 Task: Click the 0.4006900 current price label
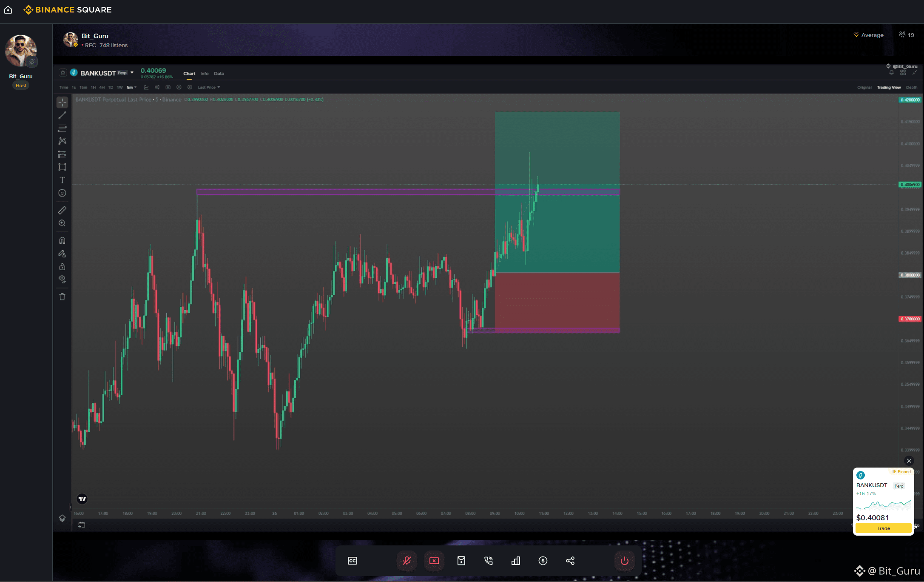910,185
